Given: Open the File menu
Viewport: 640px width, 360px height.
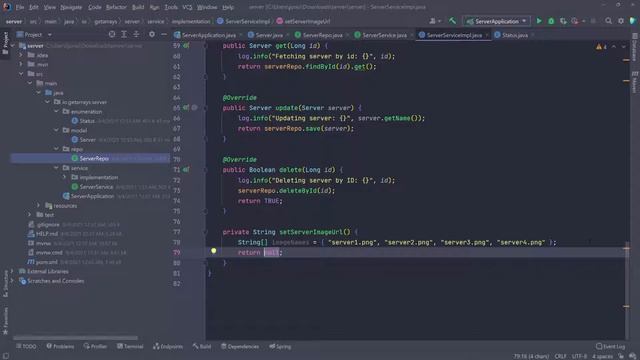Looking at the screenshot, I should (x=19, y=7).
